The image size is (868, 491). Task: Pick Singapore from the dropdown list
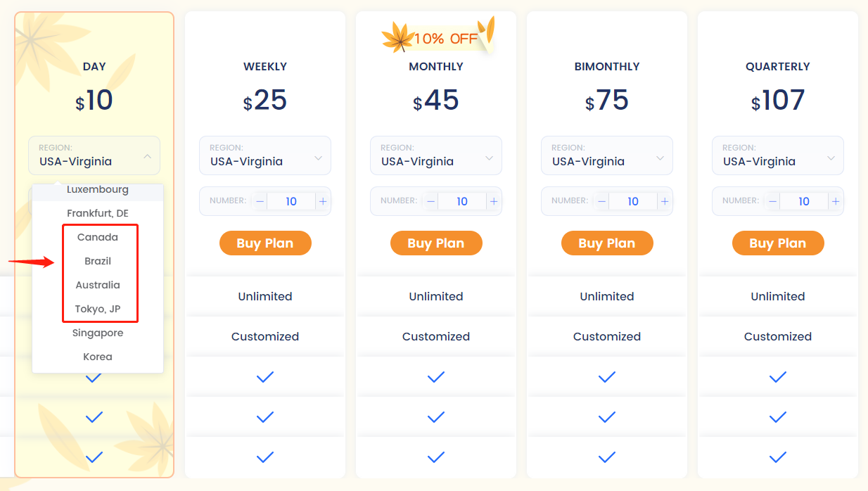pyautogui.click(x=98, y=333)
